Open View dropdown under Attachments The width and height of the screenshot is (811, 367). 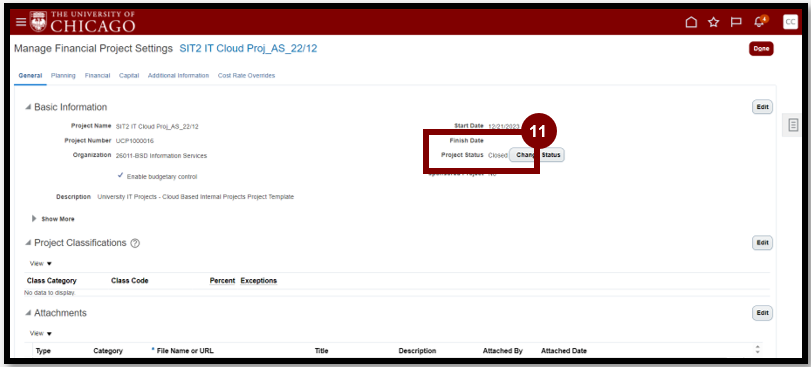41,333
